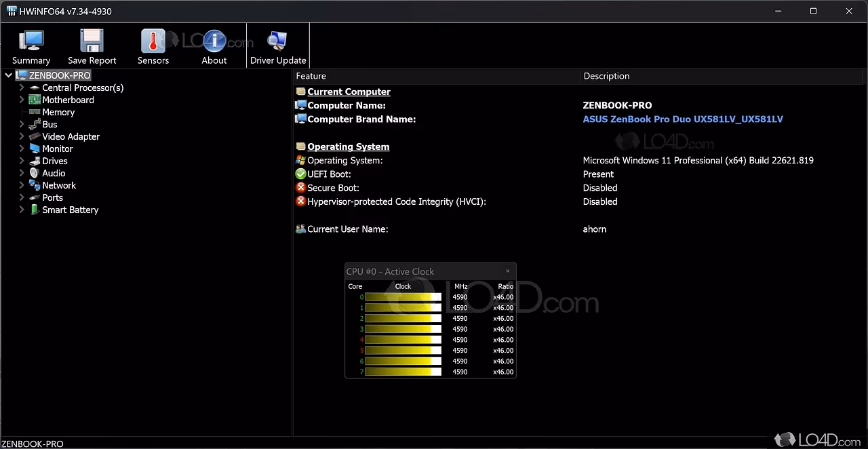Viewport: 868px width, 449px height.
Task: Select the Operating System row
Action: point(344,161)
